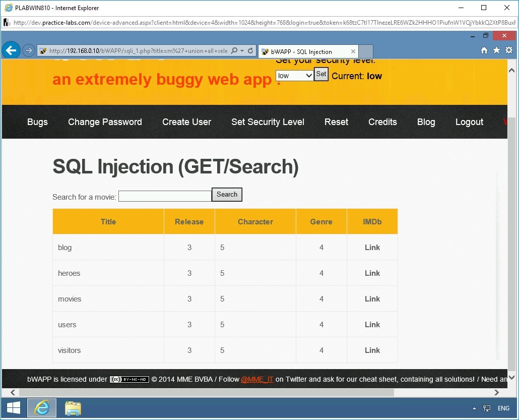
Task: Open Favorites via the star icon
Action: 496,50
